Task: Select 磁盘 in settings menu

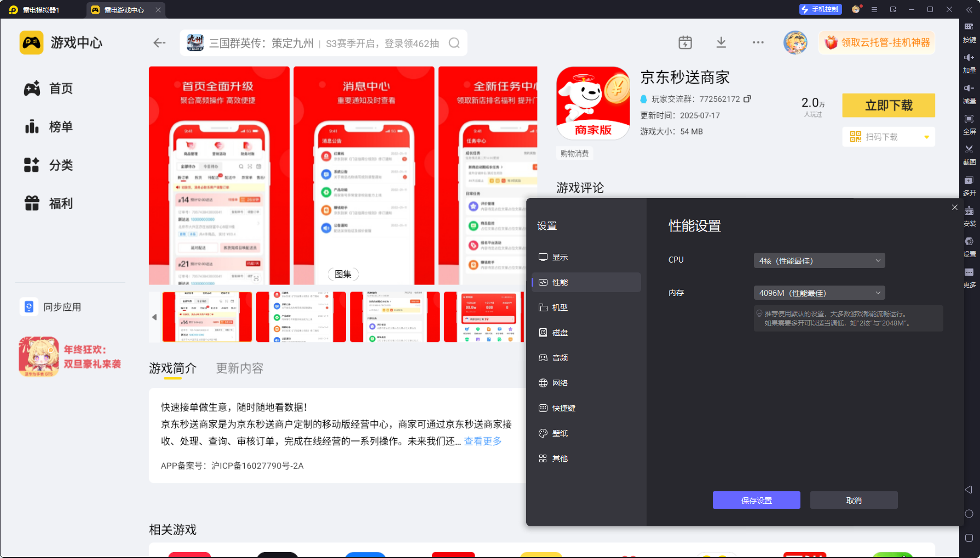Action: point(586,333)
